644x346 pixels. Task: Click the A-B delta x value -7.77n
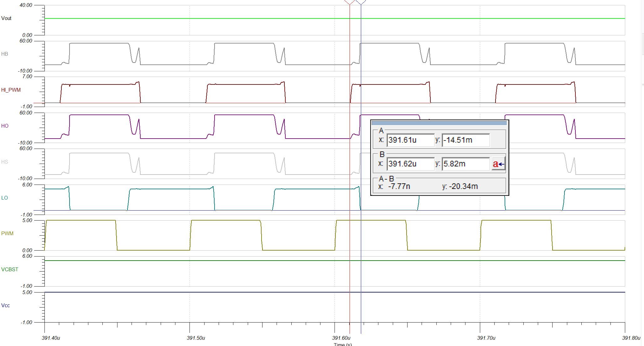point(399,186)
